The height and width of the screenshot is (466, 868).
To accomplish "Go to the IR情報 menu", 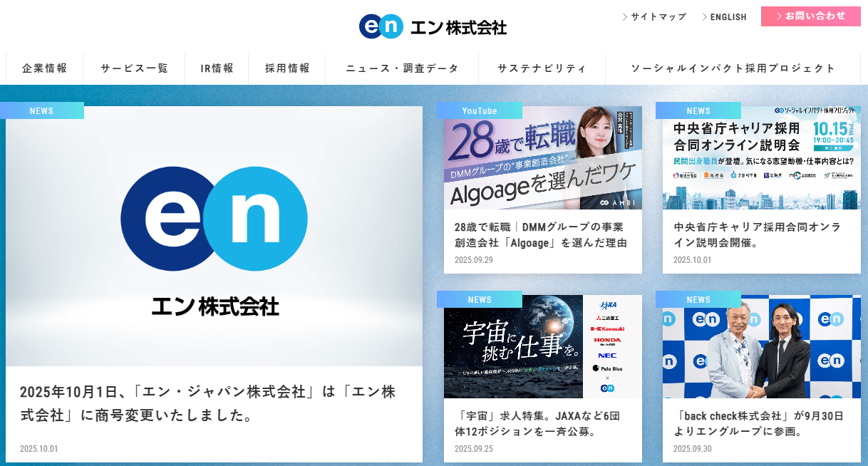I will click(x=217, y=68).
